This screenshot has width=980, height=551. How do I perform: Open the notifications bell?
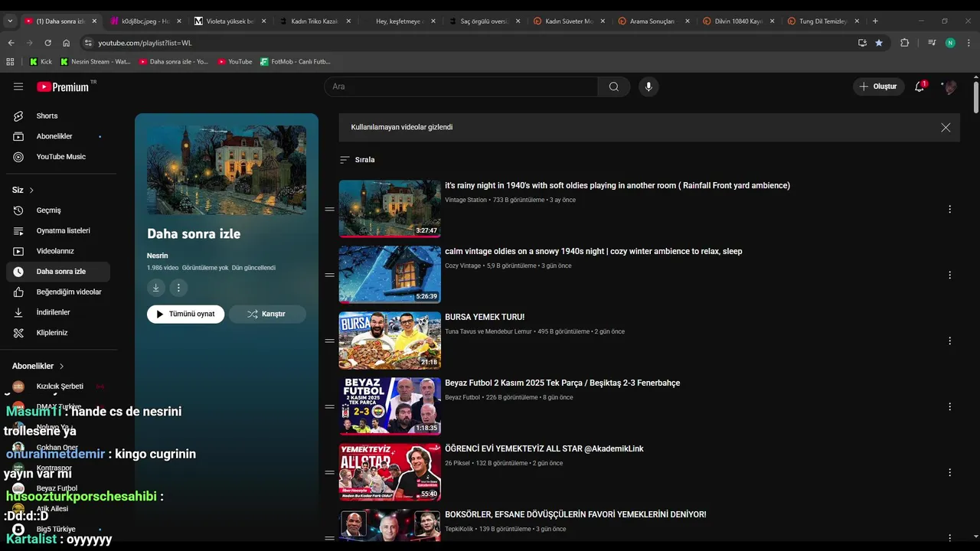pos(920,86)
